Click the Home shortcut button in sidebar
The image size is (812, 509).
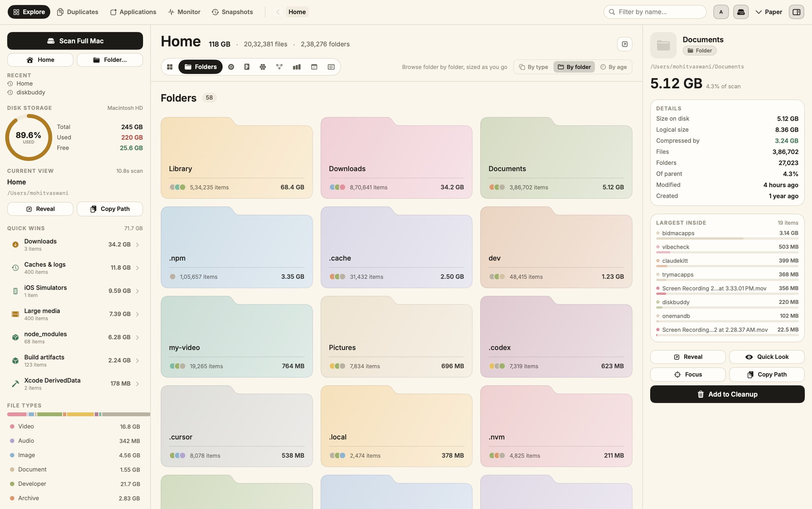(40, 60)
